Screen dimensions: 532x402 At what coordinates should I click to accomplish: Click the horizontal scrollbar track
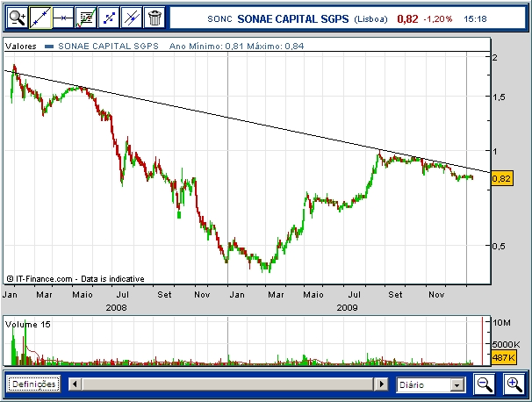tap(228, 384)
